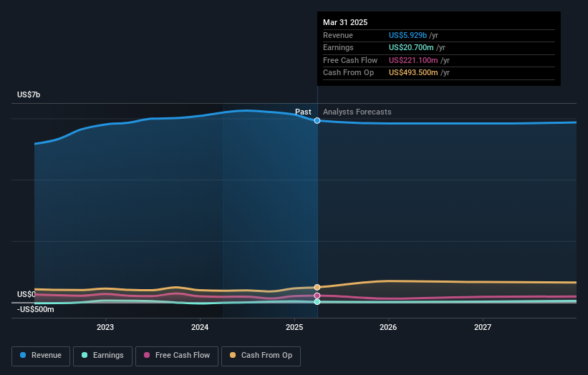
Task: Click the 'Earnings' row label in the tooltip
Action: click(x=338, y=47)
